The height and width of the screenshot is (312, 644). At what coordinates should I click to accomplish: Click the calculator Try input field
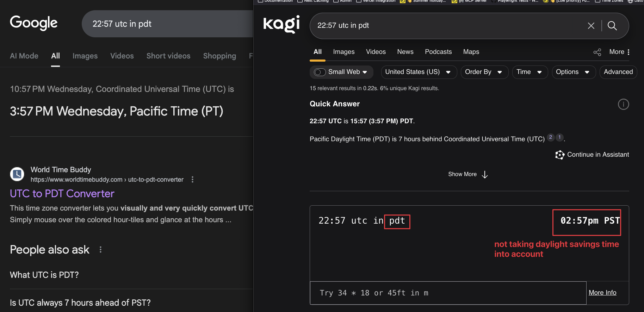pyautogui.click(x=448, y=293)
